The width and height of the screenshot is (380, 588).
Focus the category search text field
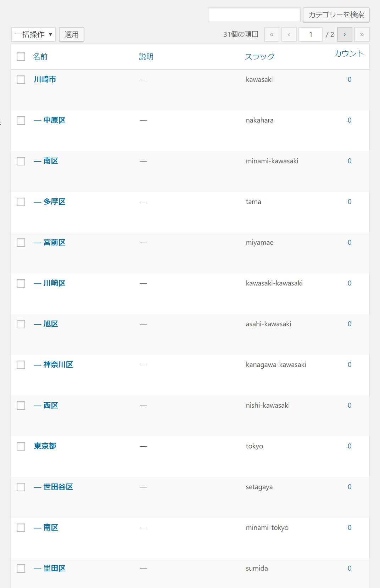254,15
